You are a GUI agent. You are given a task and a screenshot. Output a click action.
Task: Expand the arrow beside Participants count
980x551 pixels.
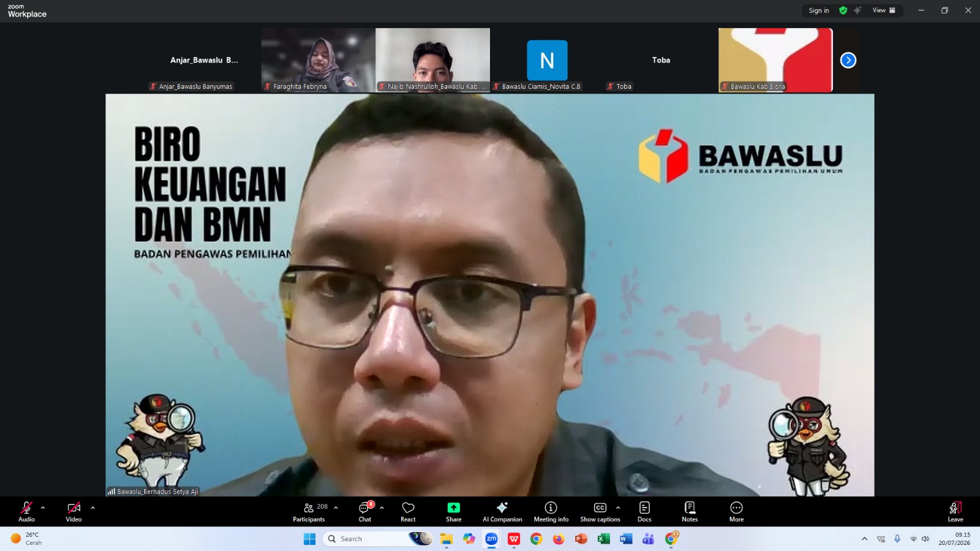(336, 508)
